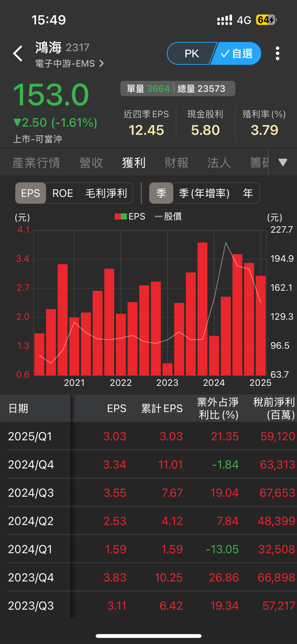Tap the 現金股利 value 5.80

click(205, 130)
